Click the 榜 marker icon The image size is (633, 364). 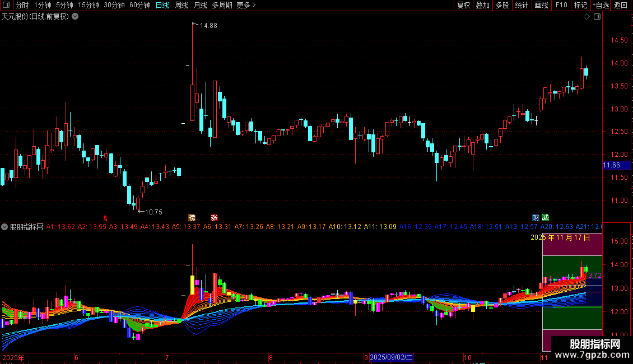[x=192, y=217]
